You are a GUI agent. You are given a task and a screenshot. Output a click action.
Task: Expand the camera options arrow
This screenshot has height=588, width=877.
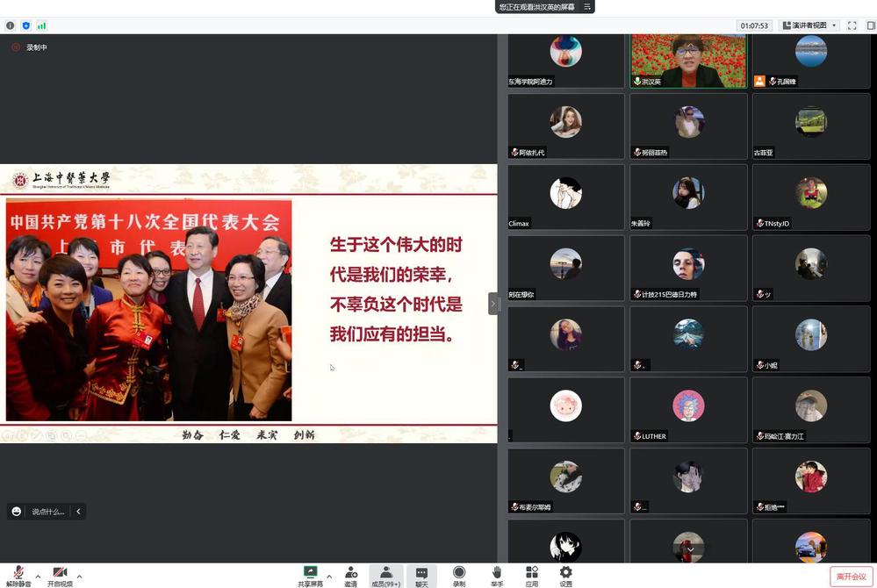pyautogui.click(x=79, y=577)
